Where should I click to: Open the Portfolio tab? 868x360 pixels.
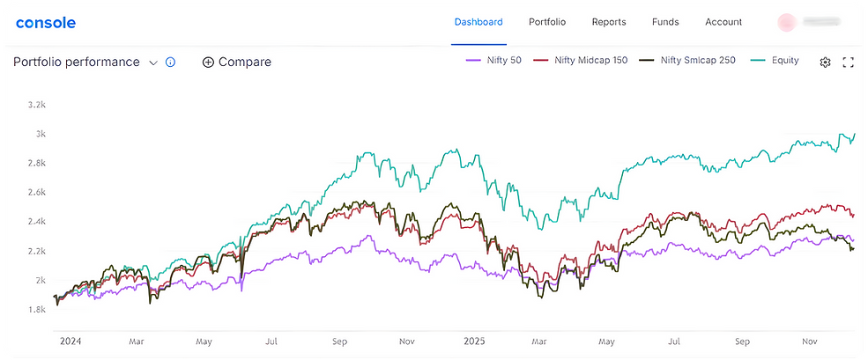pyautogui.click(x=547, y=22)
